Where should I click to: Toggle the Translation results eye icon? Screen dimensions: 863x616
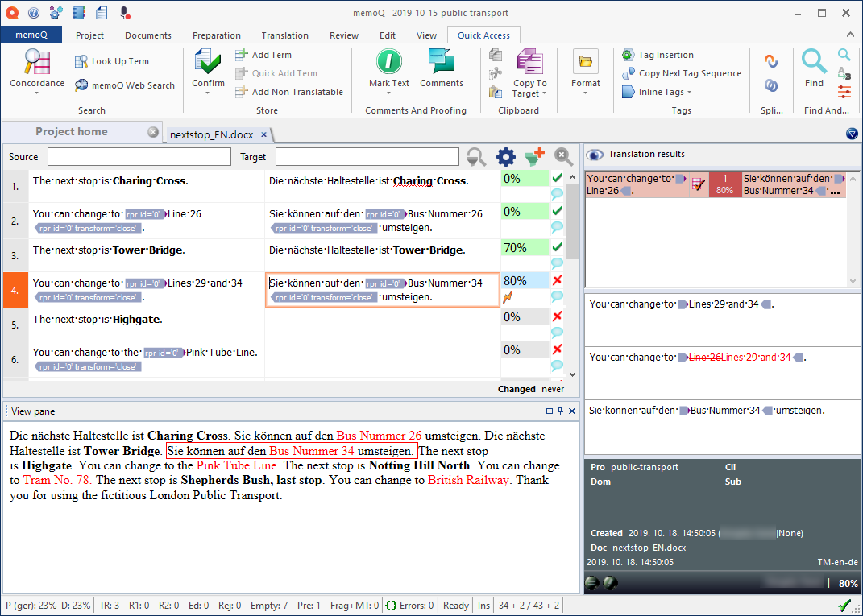(595, 155)
